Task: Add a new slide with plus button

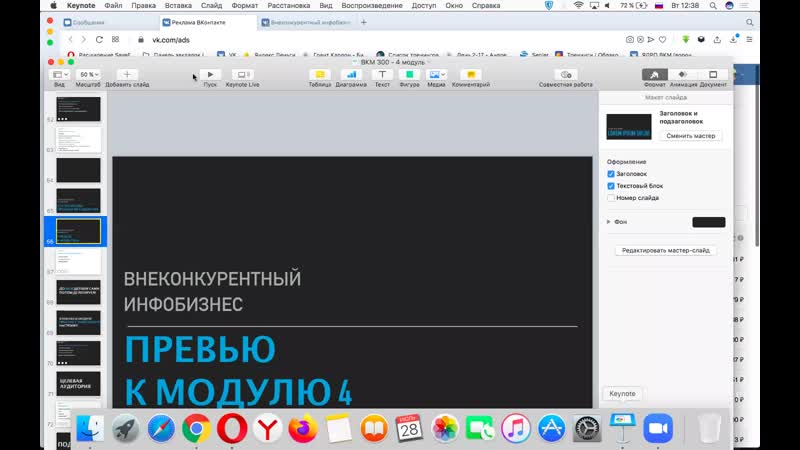Action: 127,74
